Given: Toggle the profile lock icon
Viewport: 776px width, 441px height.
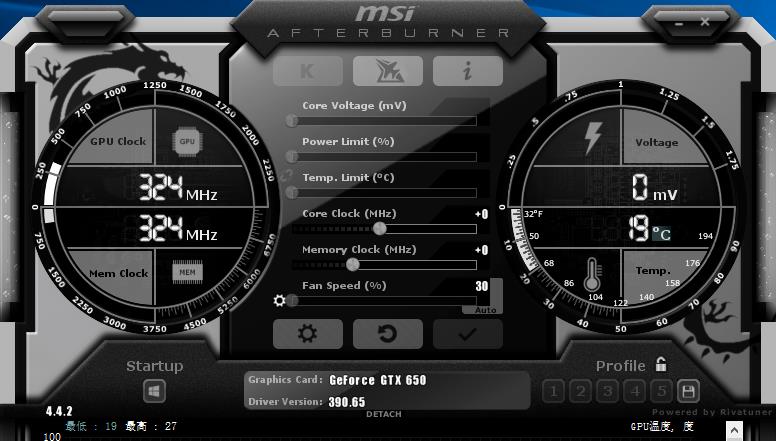Looking at the screenshot, I should [661, 365].
